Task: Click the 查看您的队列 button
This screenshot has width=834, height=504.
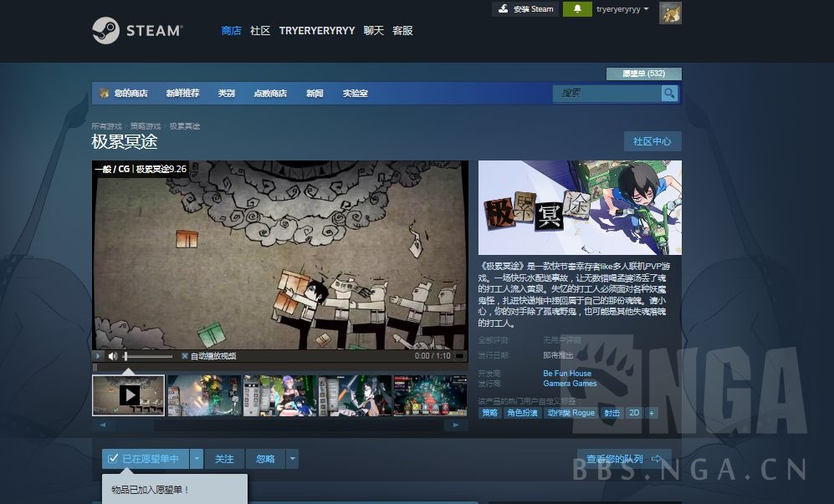Action: click(x=624, y=459)
